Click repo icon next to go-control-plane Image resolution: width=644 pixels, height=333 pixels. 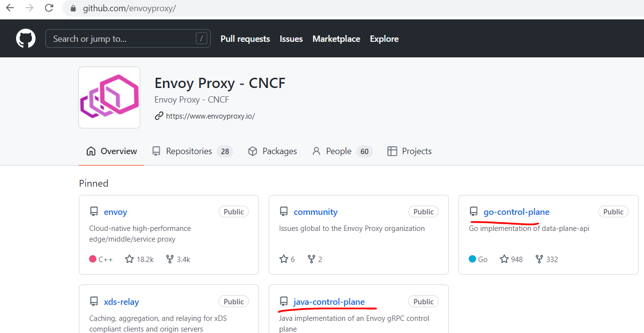(474, 211)
